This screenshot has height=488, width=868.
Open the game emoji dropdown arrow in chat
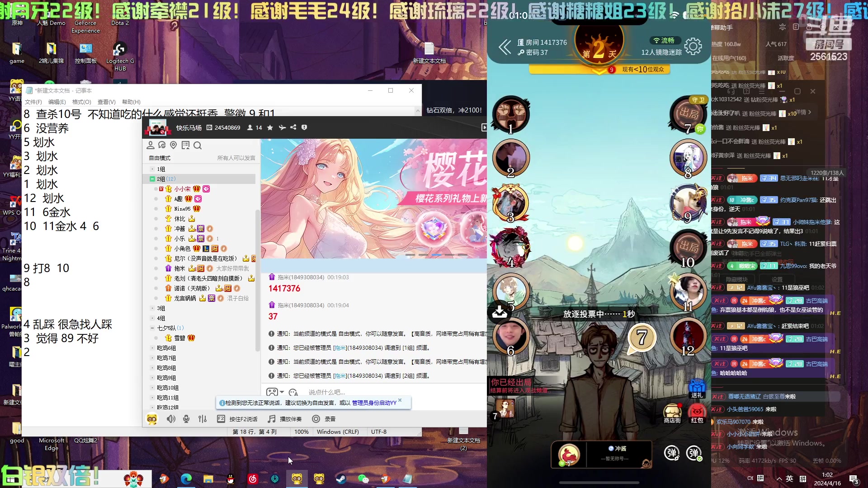(282, 392)
